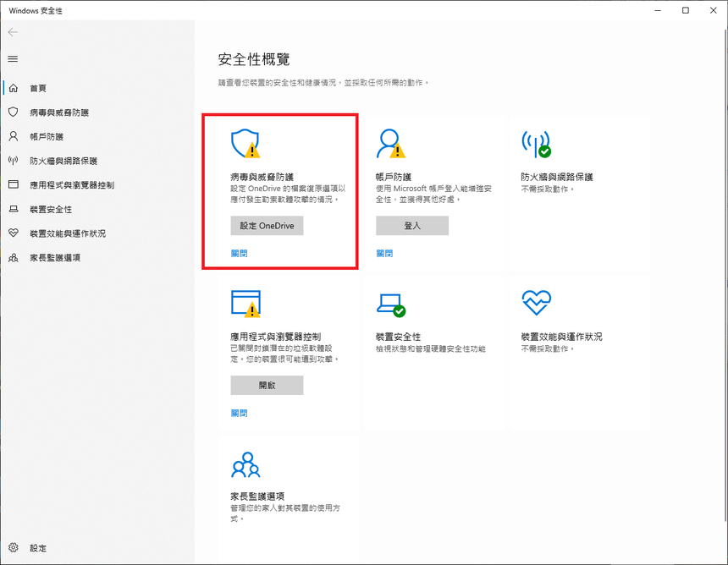Select 病毒與威脅防護 in the sidebar
The width and height of the screenshot is (728, 565).
pyautogui.click(x=59, y=112)
